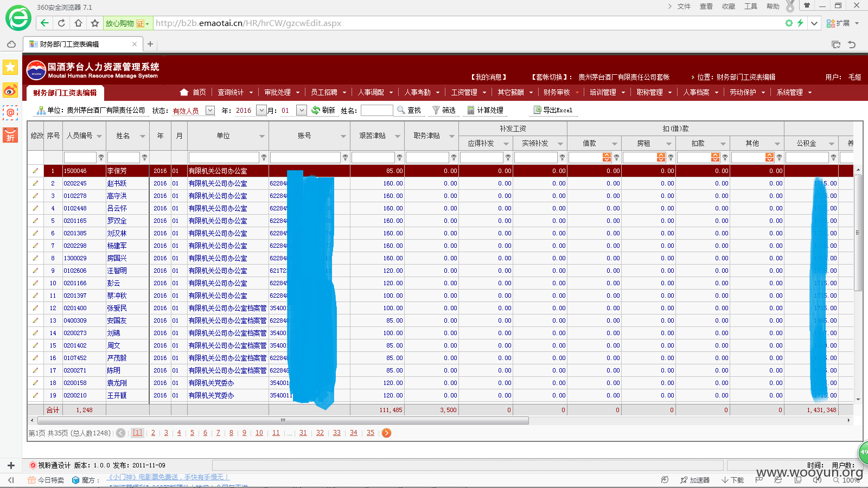868x488 pixels.
Task: Export the table with 导出Excel
Action: [553, 110]
